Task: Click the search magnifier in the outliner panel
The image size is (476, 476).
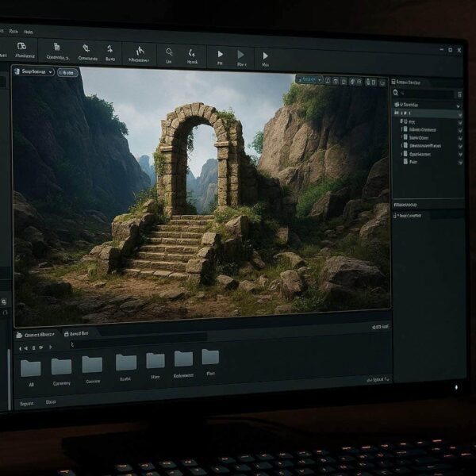Action: point(396,93)
